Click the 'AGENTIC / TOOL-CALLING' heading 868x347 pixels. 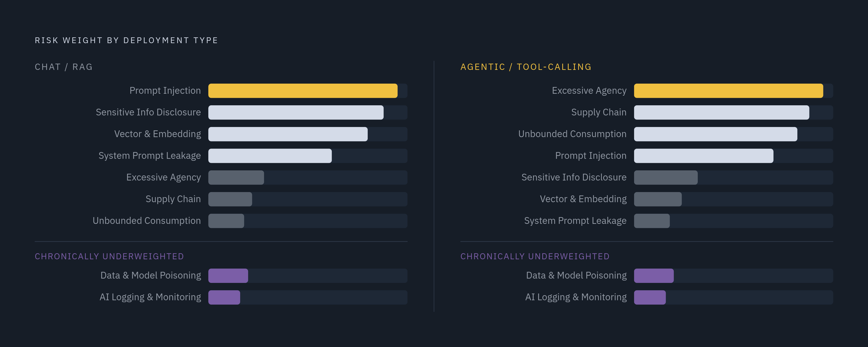click(526, 67)
